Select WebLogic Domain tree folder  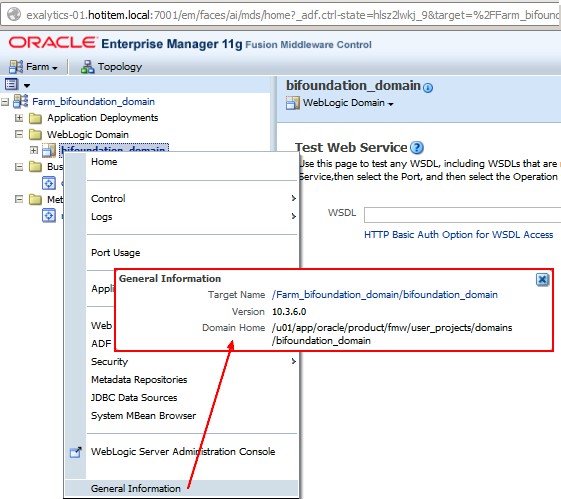point(88,134)
